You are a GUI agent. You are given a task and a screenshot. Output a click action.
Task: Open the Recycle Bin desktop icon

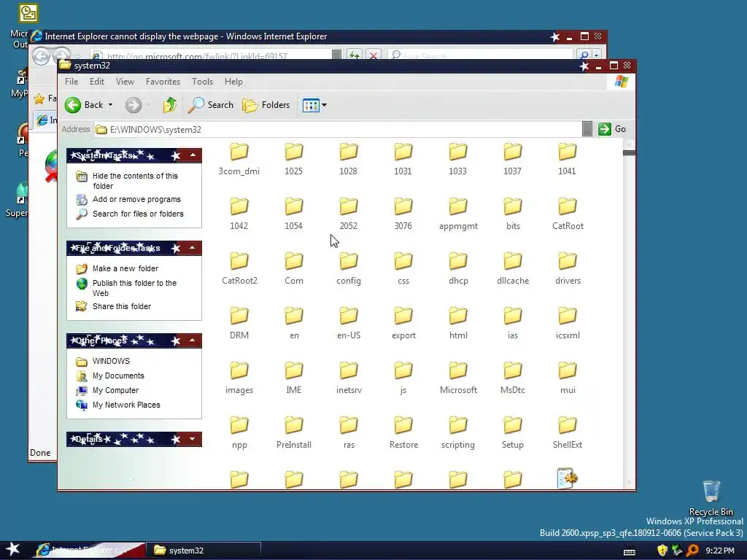[x=711, y=497]
